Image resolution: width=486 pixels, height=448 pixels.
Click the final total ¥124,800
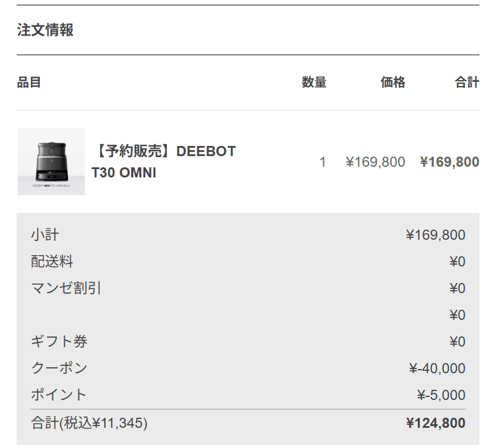[x=436, y=423]
